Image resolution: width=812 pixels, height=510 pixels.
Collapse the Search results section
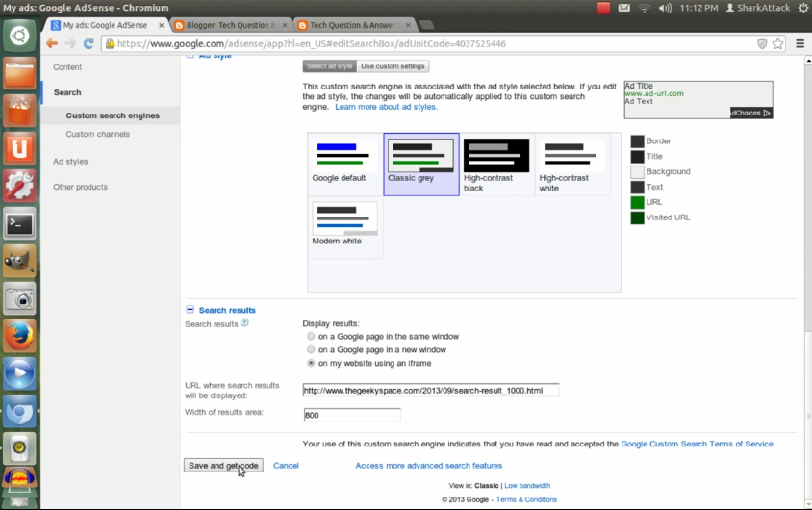click(x=190, y=310)
